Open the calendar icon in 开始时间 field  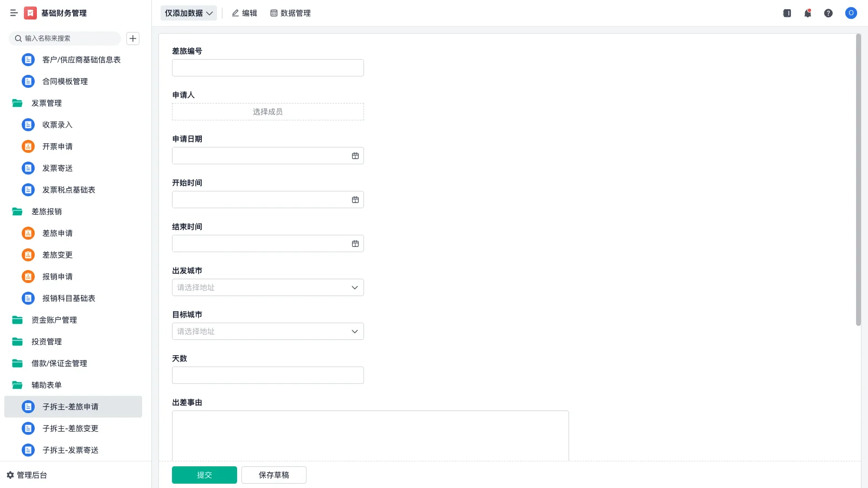click(355, 200)
